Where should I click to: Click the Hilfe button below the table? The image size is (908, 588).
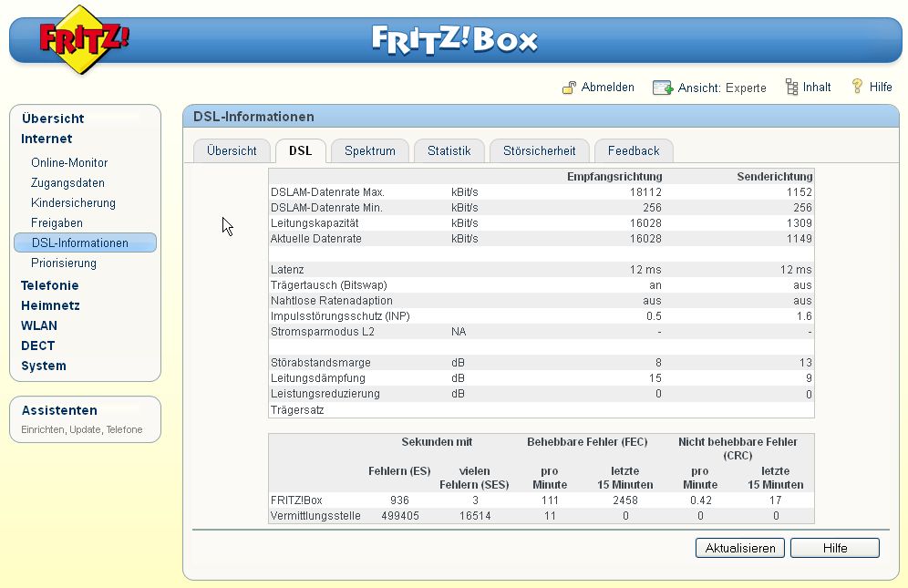tap(834, 548)
